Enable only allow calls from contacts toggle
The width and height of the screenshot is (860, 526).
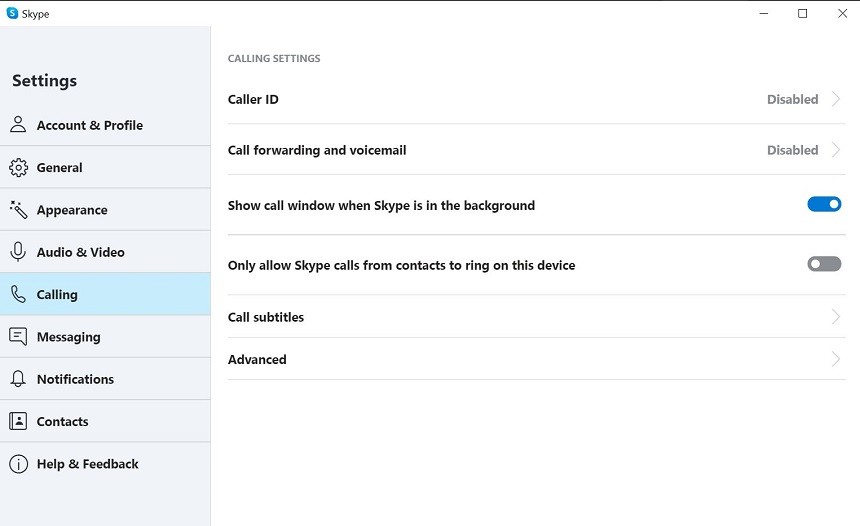pos(824,264)
